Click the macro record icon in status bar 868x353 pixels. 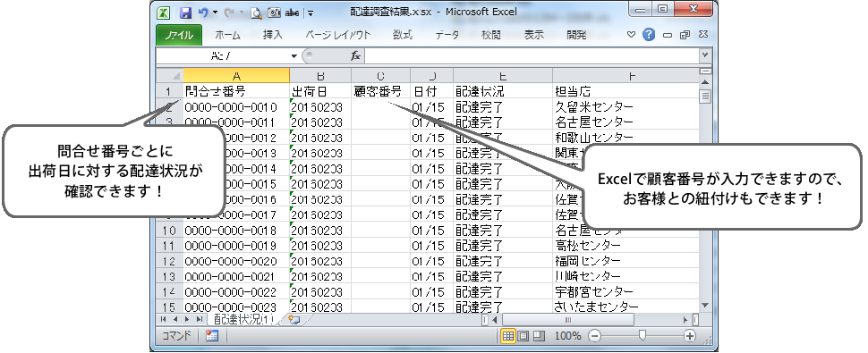click(x=212, y=336)
